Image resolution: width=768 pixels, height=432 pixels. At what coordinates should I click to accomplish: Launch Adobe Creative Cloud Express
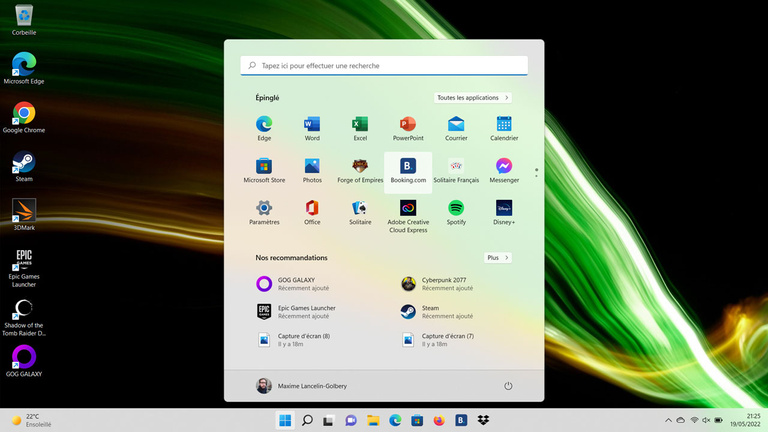point(408,216)
